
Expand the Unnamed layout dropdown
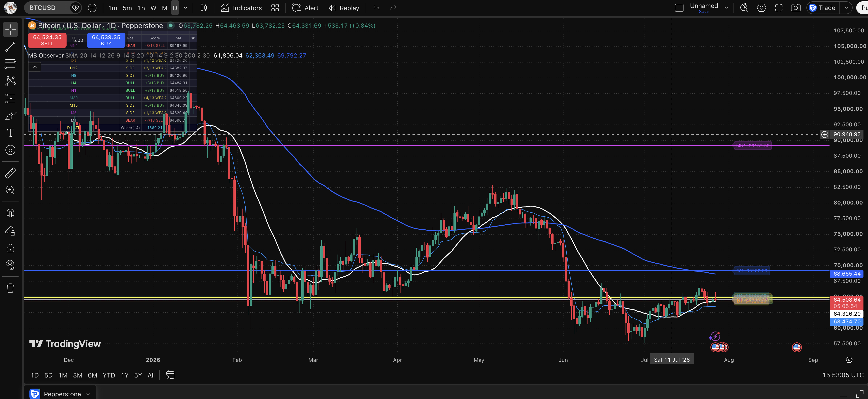(726, 8)
